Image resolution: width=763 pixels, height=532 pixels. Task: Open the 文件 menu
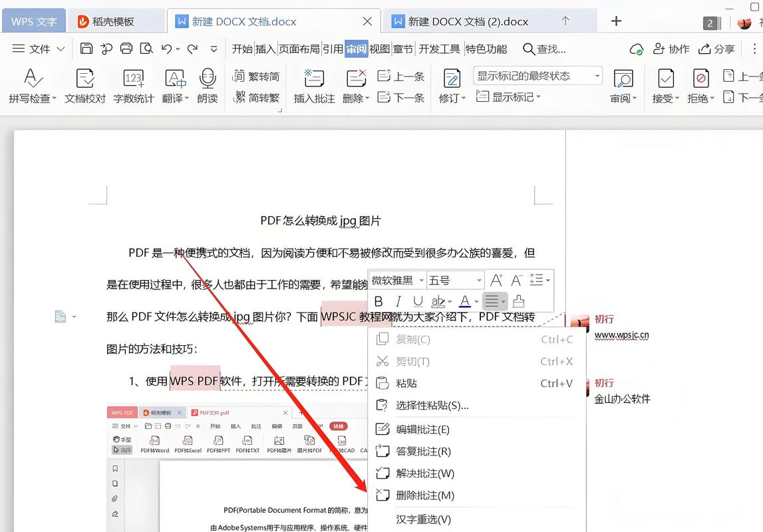pyautogui.click(x=39, y=49)
